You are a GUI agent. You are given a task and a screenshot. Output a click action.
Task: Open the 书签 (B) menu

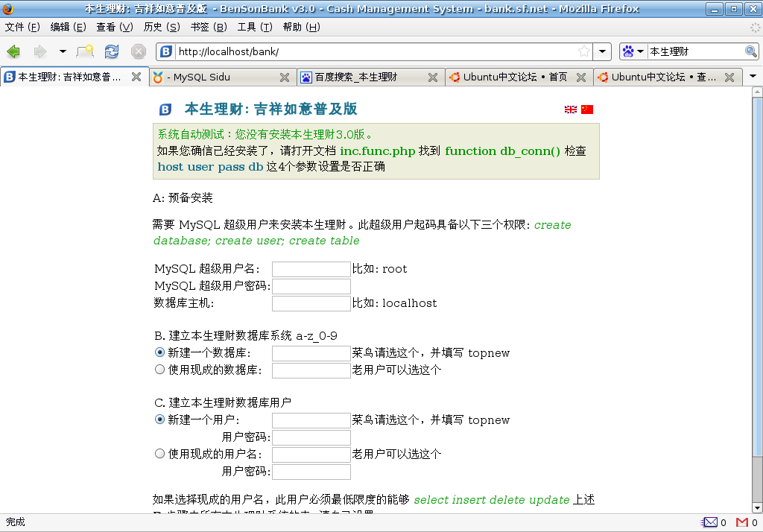pos(209,28)
